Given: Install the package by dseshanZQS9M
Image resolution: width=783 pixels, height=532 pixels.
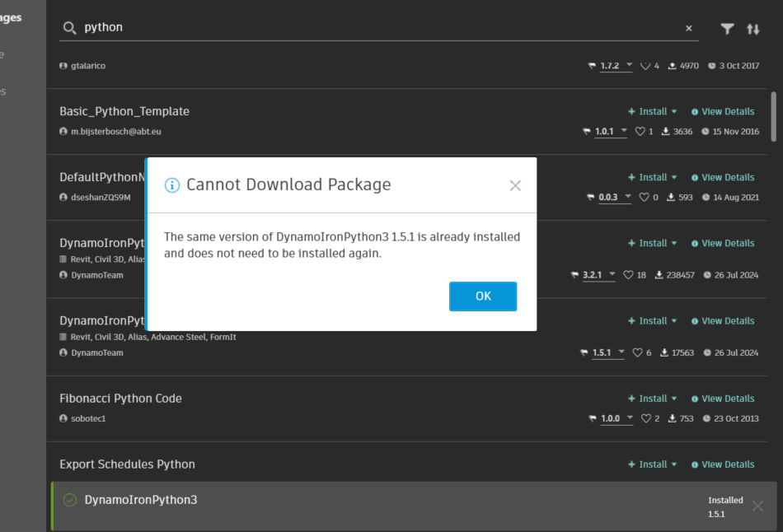Looking at the screenshot, I should click(x=648, y=178).
